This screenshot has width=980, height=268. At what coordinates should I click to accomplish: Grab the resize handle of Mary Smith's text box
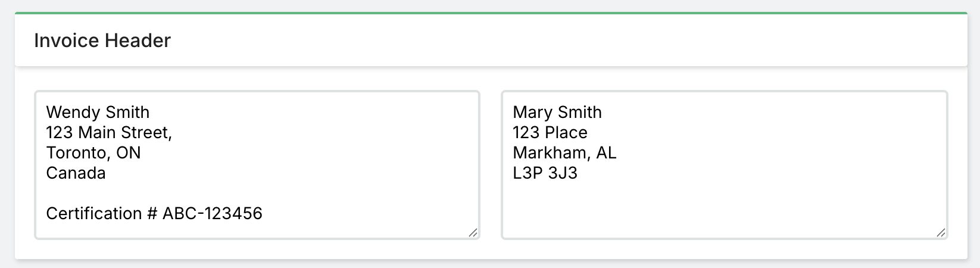(x=941, y=233)
